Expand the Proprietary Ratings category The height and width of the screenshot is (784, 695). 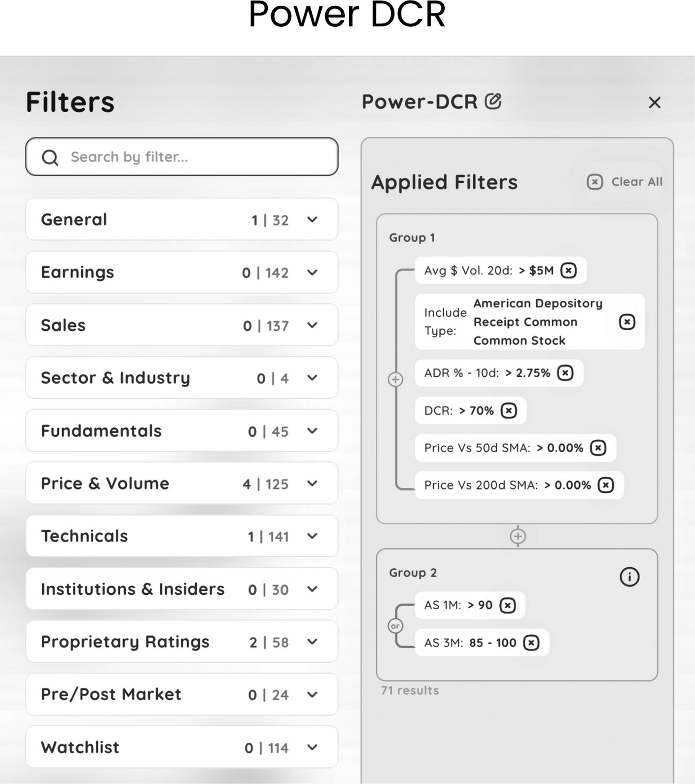pyautogui.click(x=182, y=641)
